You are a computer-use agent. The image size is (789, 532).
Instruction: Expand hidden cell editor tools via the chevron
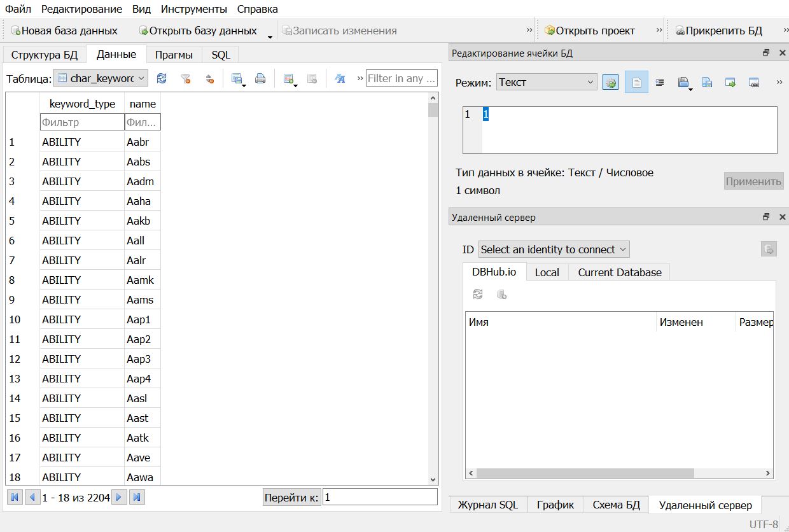[779, 82]
